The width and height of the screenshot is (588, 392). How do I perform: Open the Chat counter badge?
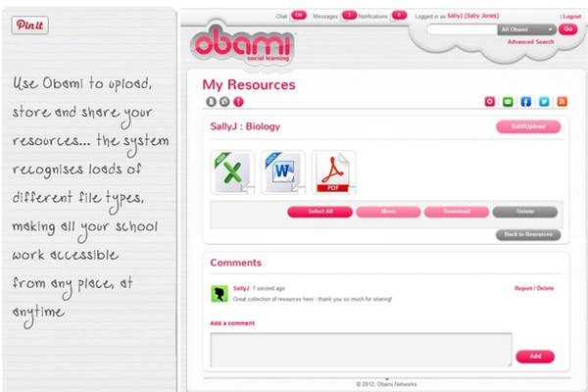point(299,16)
